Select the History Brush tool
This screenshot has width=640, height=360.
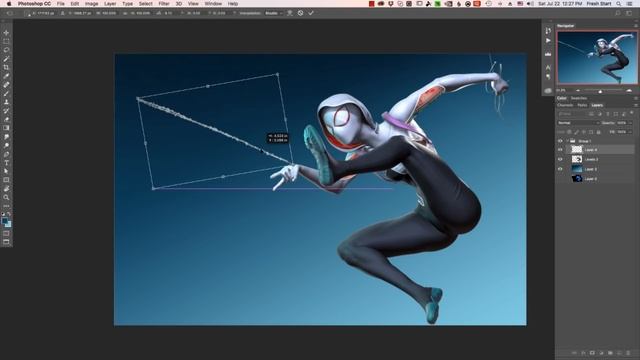click(x=6, y=111)
